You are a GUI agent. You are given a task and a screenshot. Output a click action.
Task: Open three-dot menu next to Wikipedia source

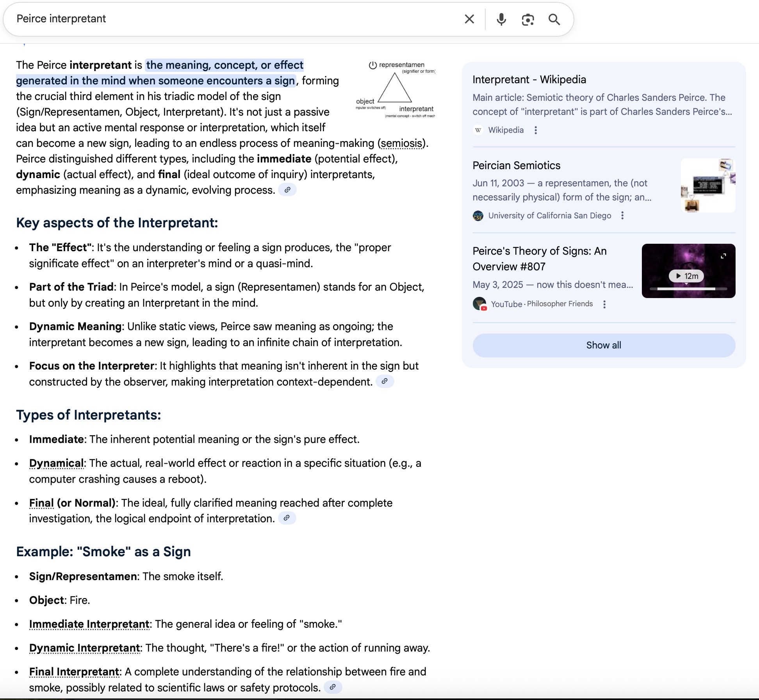pos(536,130)
